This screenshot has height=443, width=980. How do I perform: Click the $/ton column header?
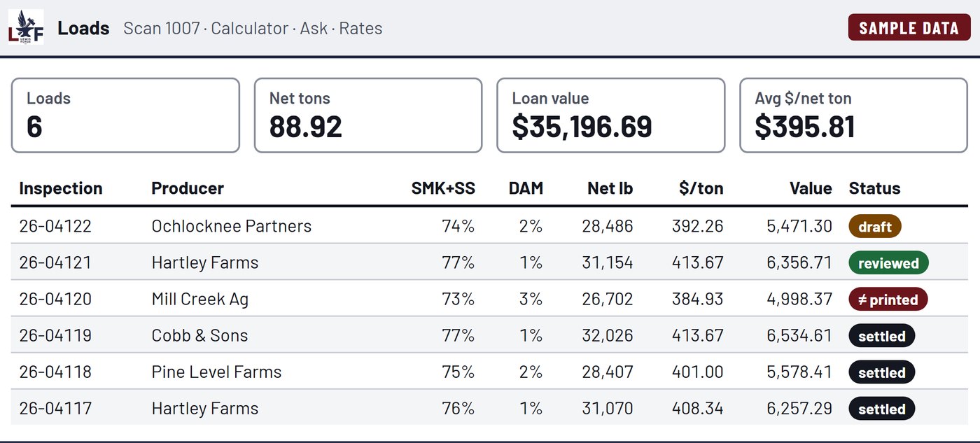click(x=701, y=188)
